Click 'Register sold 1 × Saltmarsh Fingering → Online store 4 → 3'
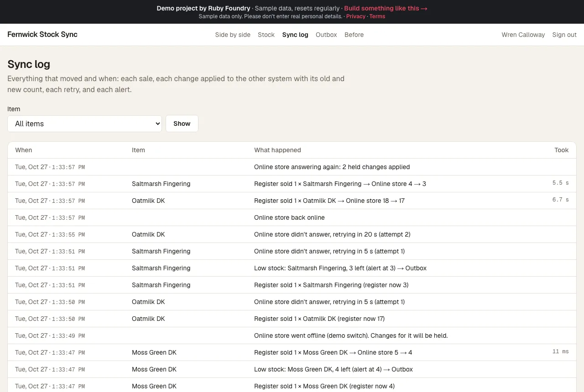Image resolution: width=584 pixels, height=392 pixels. (x=340, y=184)
